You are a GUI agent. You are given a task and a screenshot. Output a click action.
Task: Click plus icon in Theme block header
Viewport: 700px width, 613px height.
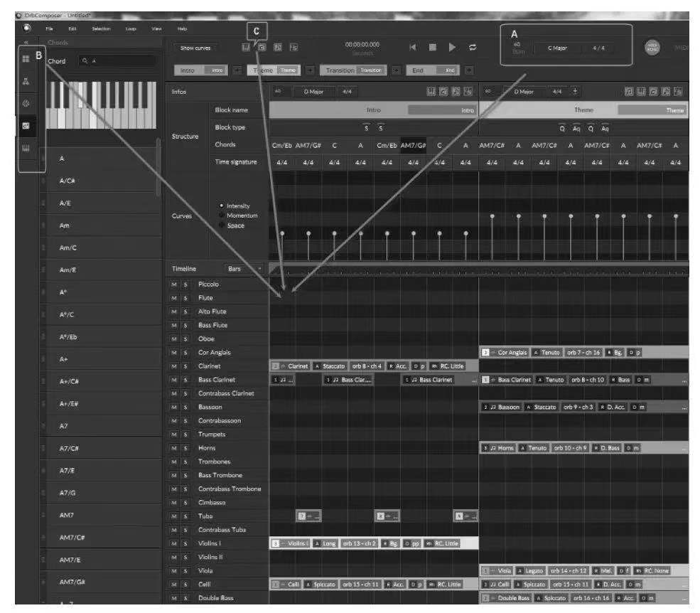(x=575, y=91)
